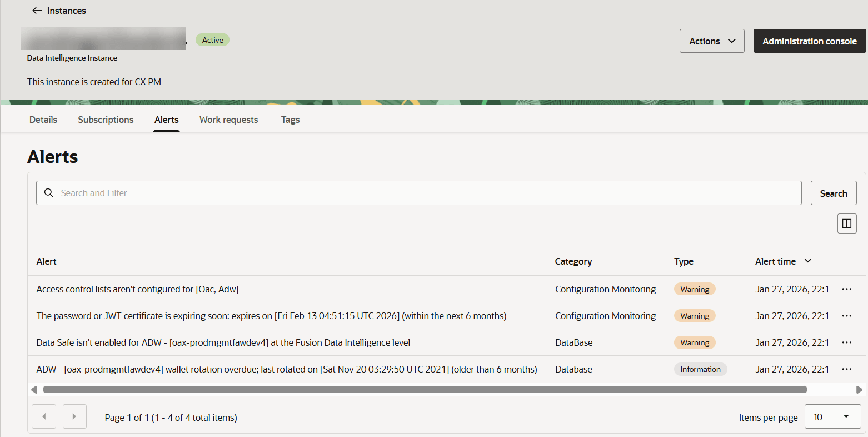The image size is (868, 437).
Task: Open the Actions dropdown
Action: click(x=711, y=41)
